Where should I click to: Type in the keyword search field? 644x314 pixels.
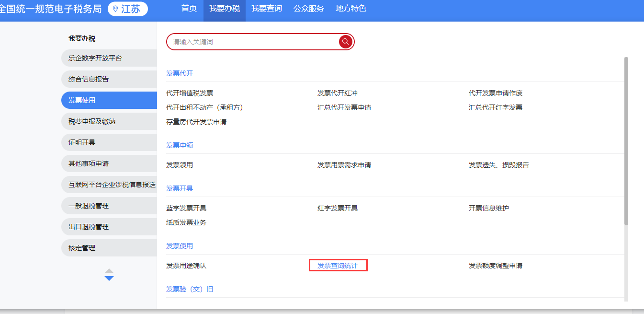click(x=254, y=42)
